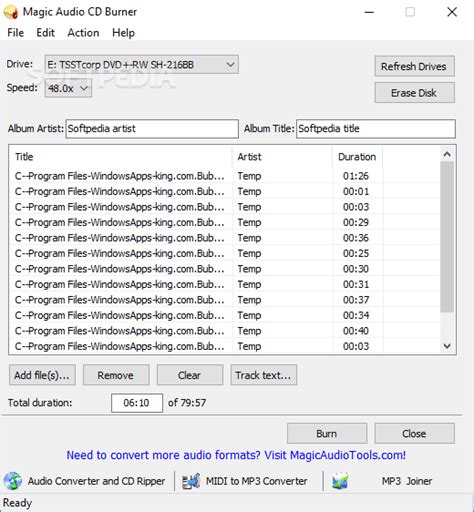Click the MIDI to MP3 Converter icon
This screenshot has height=512, width=474.
point(191,481)
